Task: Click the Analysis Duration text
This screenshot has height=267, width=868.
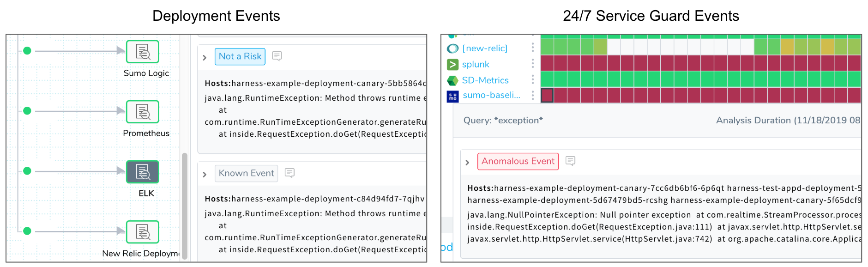Action: pos(788,120)
